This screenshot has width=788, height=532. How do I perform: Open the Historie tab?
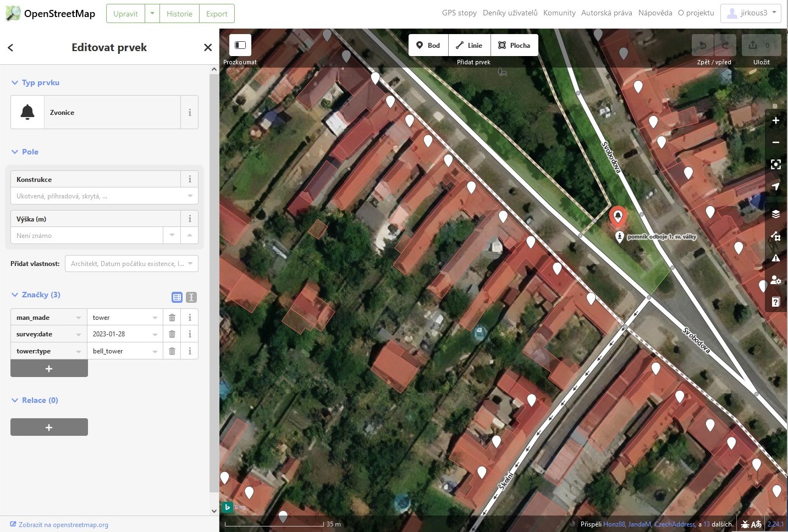tap(179, 14)
